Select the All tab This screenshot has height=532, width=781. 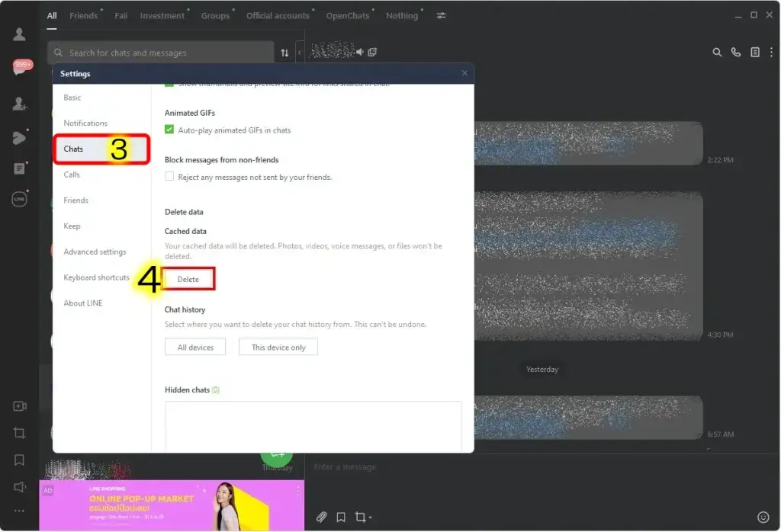[52, 15]
